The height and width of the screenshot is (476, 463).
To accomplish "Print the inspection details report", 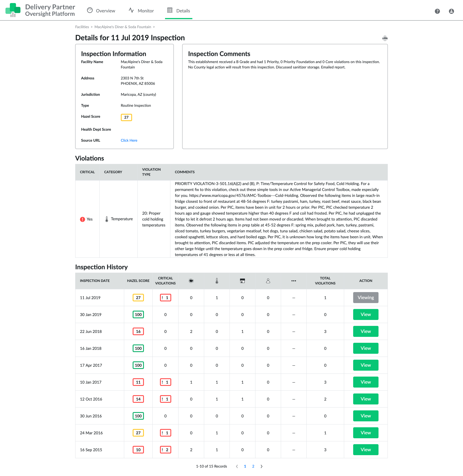I will click(385, 38).
